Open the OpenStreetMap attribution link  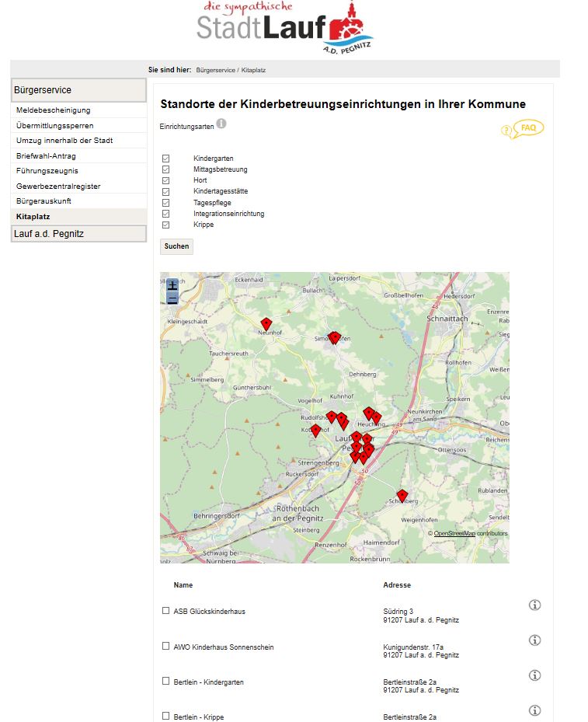[x=454, y=534]
